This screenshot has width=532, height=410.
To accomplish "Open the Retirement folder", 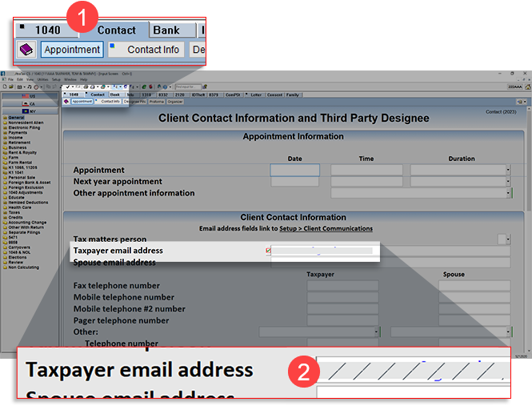I will 17,143.
